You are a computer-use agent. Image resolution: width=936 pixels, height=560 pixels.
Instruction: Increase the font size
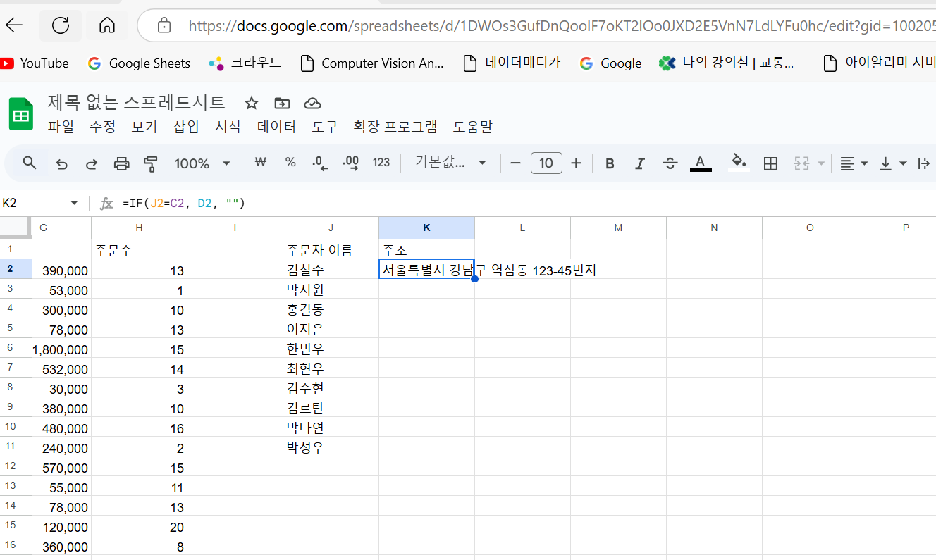tap(576, 163)
